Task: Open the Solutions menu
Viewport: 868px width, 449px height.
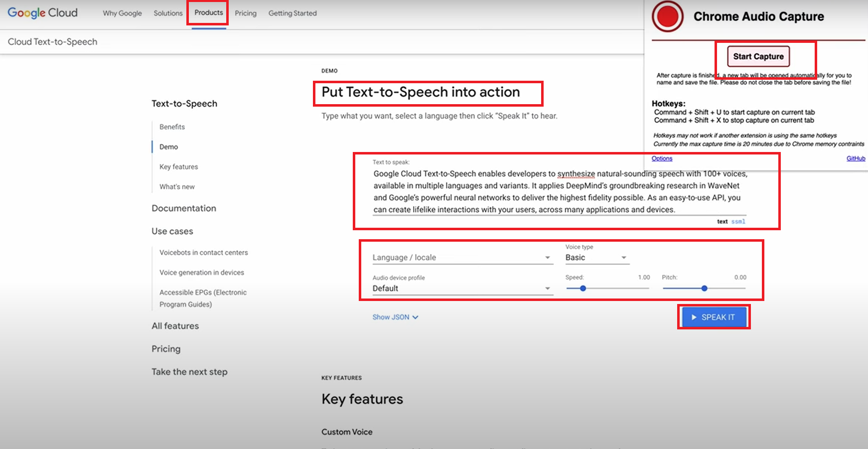Action: coord(168,13)
